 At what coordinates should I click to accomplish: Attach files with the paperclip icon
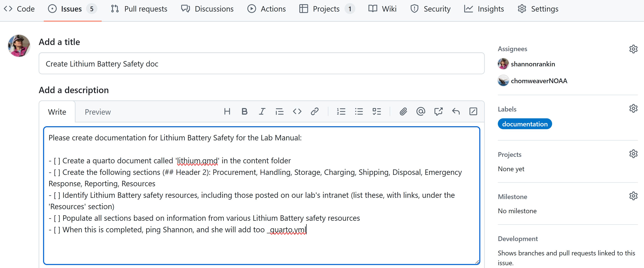click(403, 112)
